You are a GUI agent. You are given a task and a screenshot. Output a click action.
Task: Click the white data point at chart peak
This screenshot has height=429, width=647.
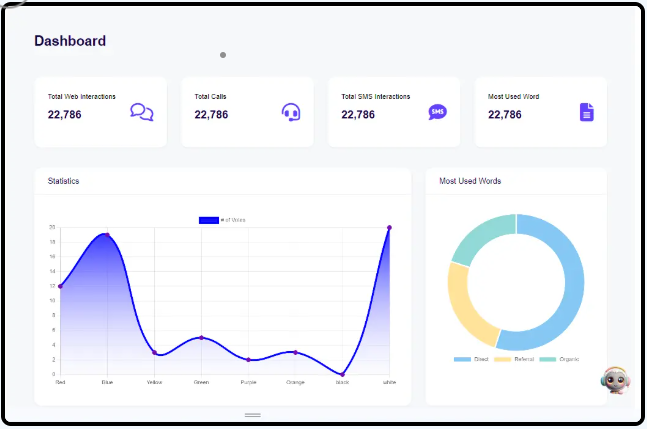[389, 228]
